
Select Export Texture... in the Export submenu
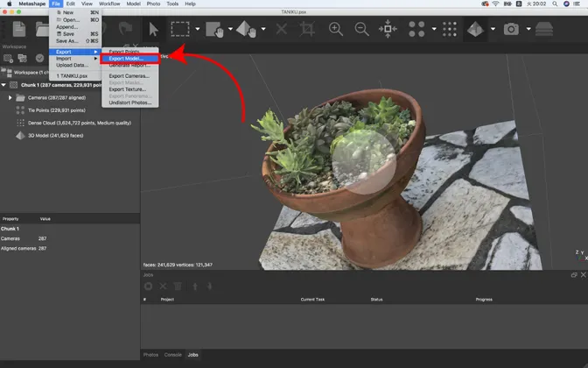[129, 89]
